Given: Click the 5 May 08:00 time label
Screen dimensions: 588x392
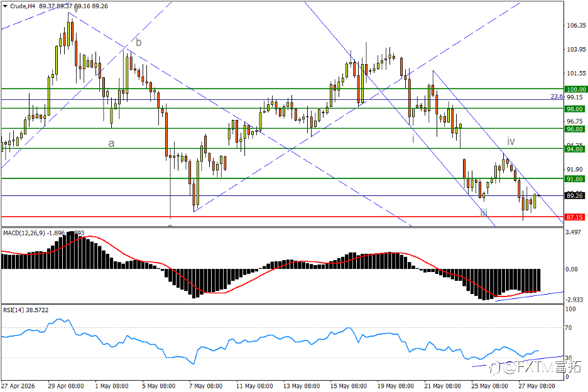Looking at the screenshot, I should coord(159,386).
